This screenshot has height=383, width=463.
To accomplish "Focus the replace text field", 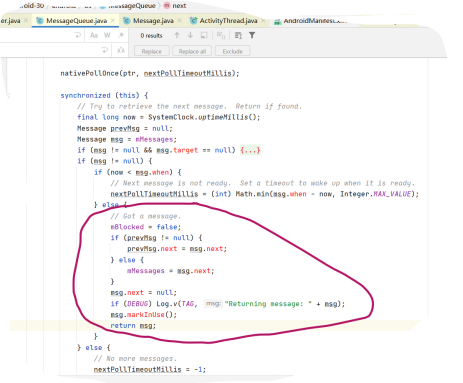I will pos(50,50).
